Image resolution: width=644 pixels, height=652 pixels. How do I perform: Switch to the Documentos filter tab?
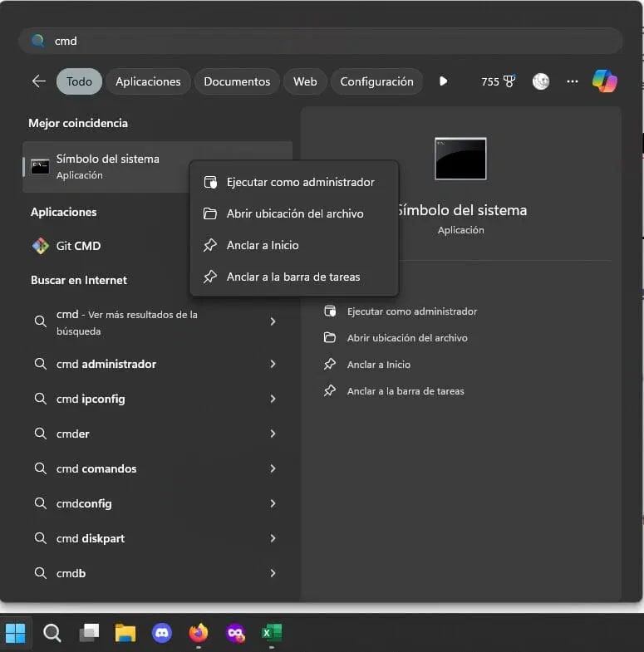click(237, 81)
